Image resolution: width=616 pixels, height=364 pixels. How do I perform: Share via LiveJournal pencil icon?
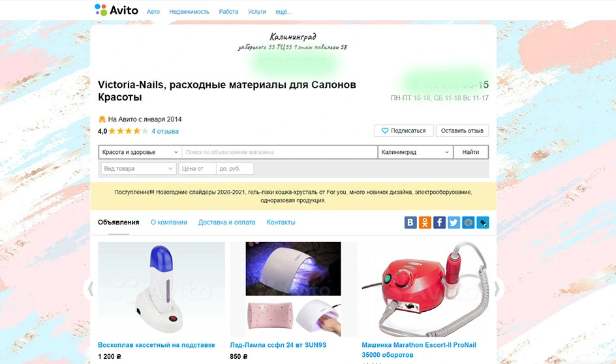483,222
